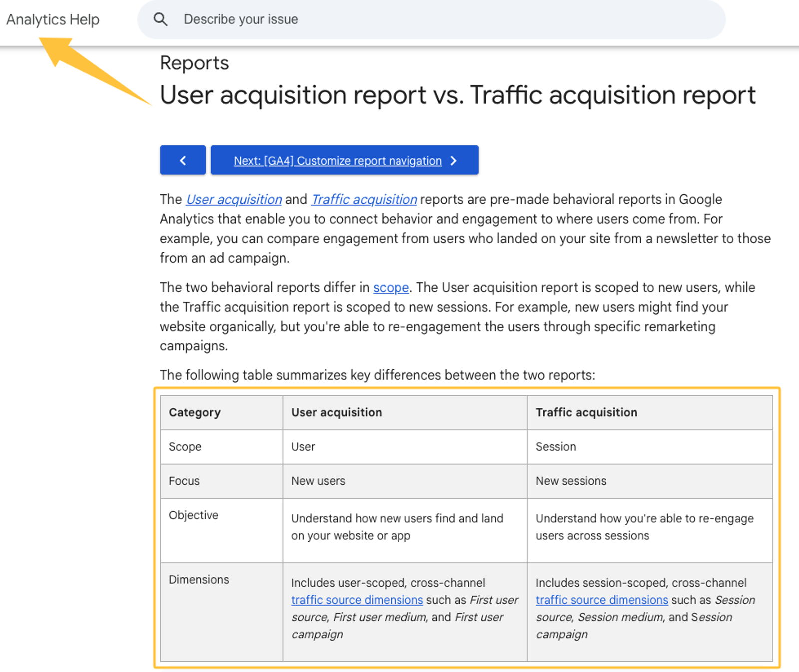799x672 pixels.
Task: Open traffic source dimensions link in User acquisition column
Action: (x=357, y=600)
